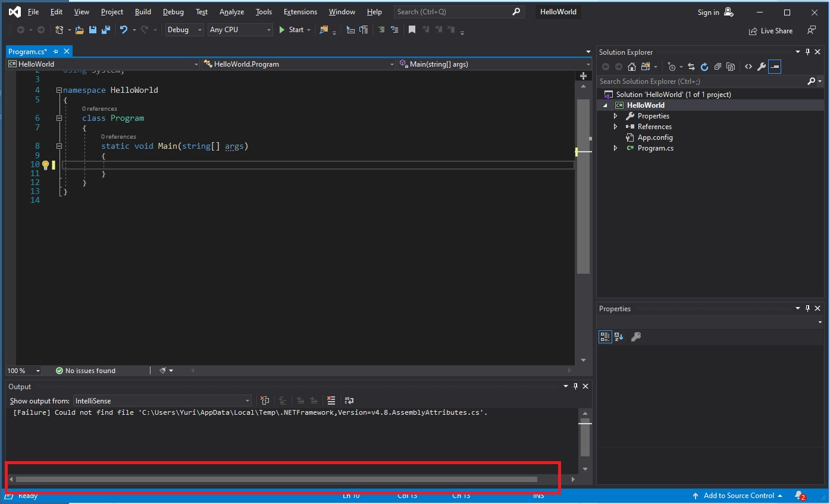This screenshot has width=830, height=504.
Task: Collapse the HelloWorld project node
Action: [x=606, y=105]
